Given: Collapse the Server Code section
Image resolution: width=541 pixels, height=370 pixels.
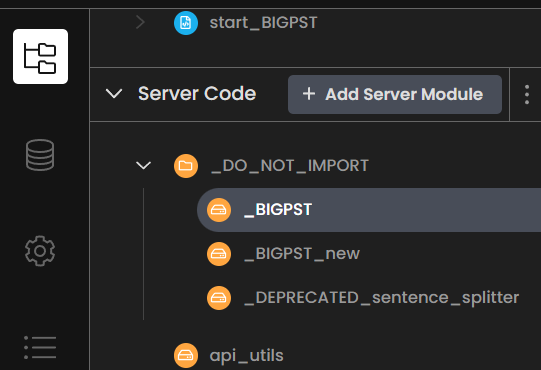Looking at the screenshot, I should click(x=114, y=94).
